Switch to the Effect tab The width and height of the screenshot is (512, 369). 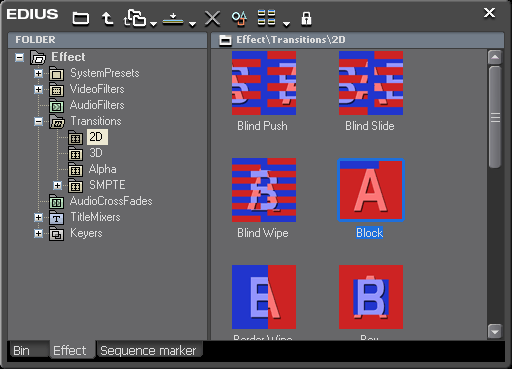coord(72,350)
